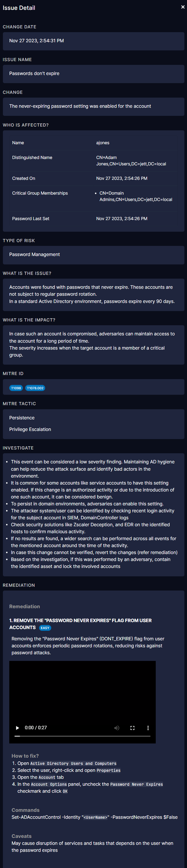This screenshot has height=868, width=187.
Task: Click the "Passwords don't expire" issue name field
Action: point(34,74)
